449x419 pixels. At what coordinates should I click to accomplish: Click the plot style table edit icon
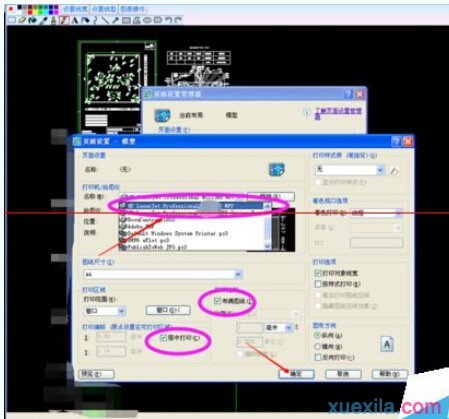coord(394,171)
